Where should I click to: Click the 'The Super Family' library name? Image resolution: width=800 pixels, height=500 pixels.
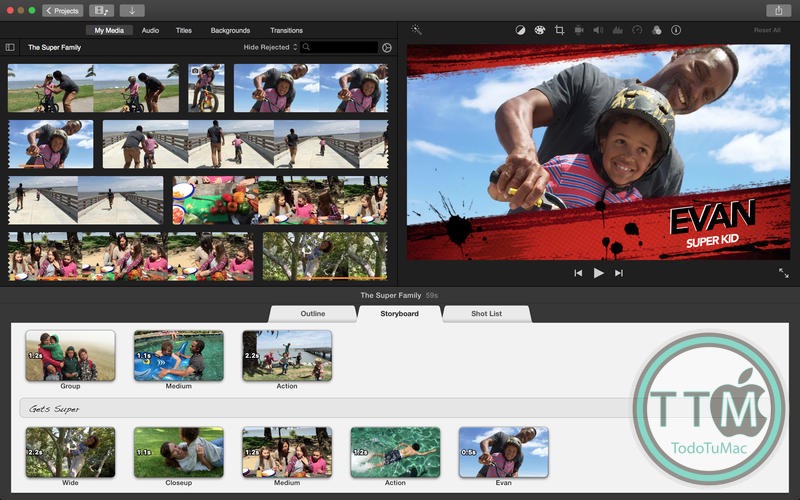pyautogui.click(x=55, y=47)
